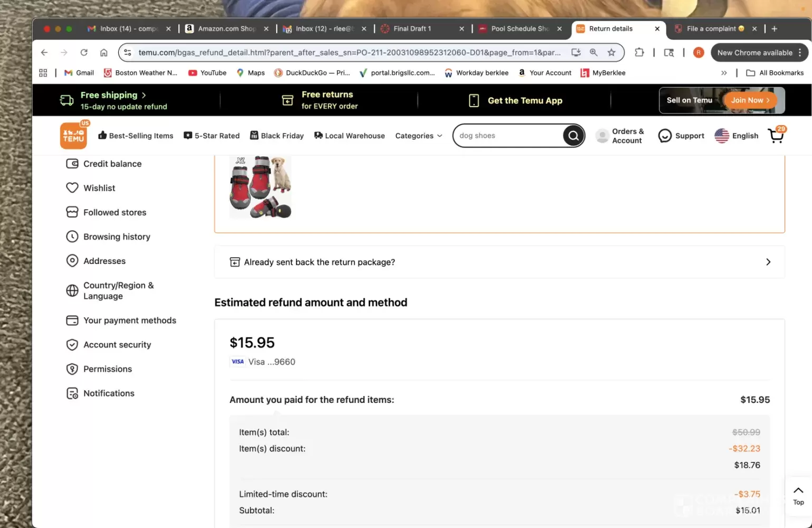Click the dog shoes search field

pyautogui.click(x=507, y=136)
